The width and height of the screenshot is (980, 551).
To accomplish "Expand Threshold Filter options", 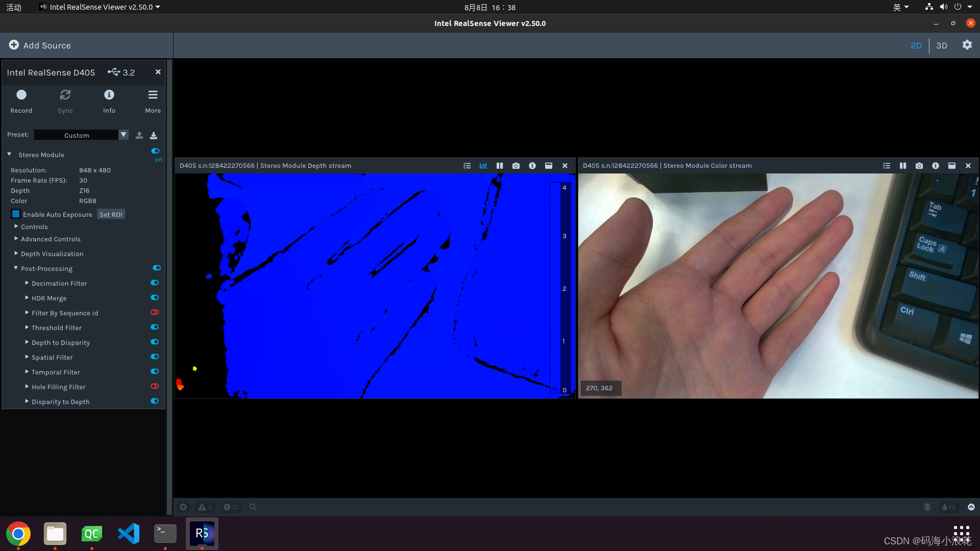I will 27,327.
